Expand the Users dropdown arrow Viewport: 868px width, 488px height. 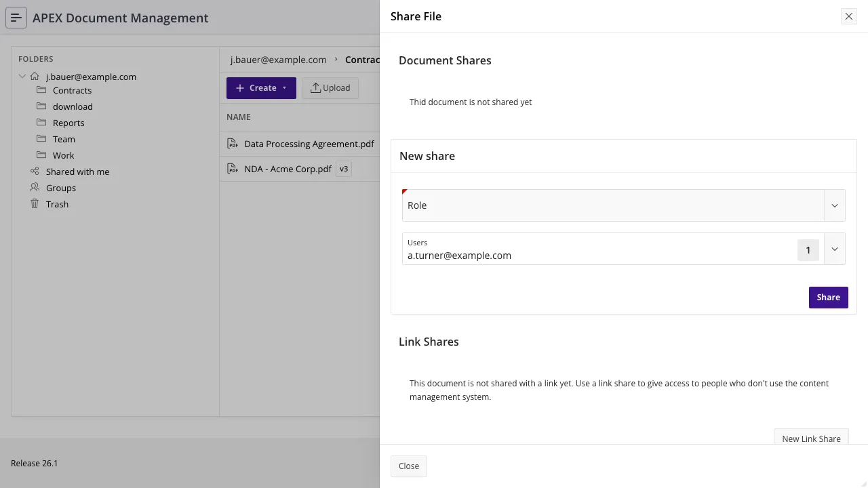835,249
